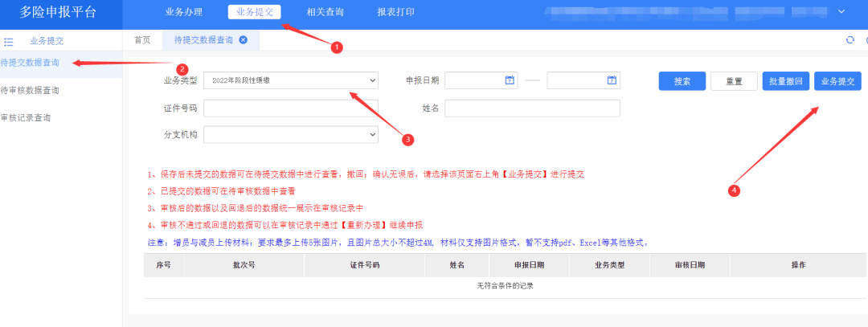This screenshot has height=327, width=868.
Task: Submit with the 业务提交 button
Action: 837,81
